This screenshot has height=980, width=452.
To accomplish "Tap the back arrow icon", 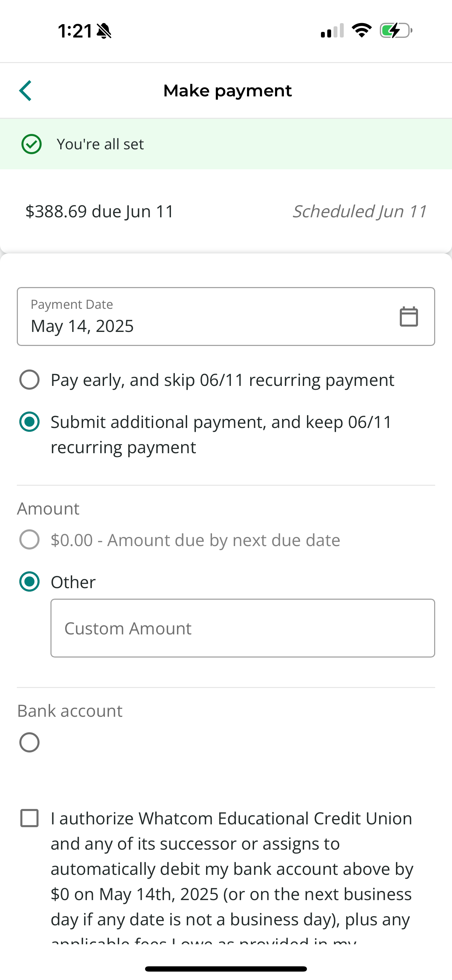I will coord(26,90).
